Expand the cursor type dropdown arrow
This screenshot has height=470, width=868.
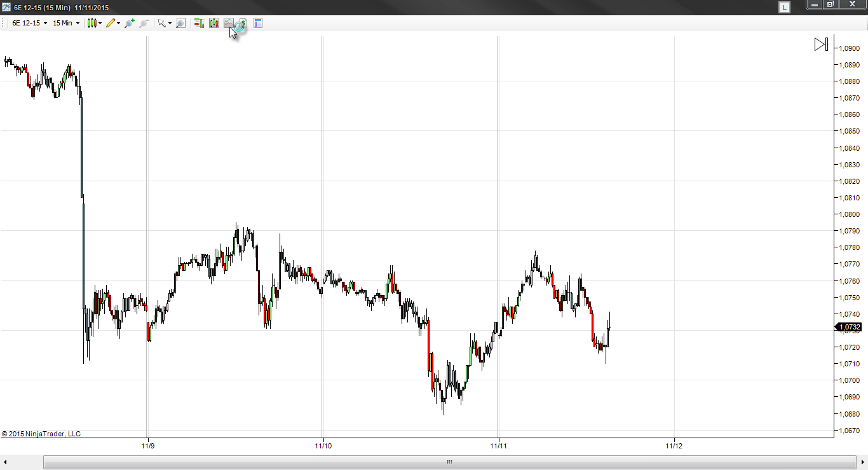pos(170,24)
